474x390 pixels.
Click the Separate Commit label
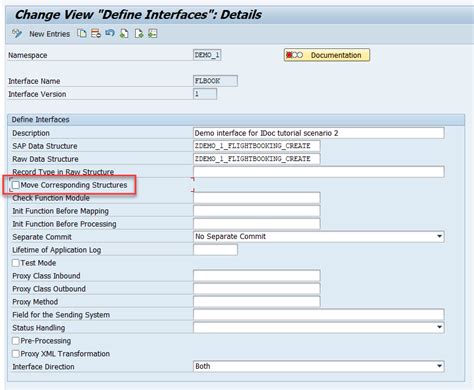[x=42, y=237]
